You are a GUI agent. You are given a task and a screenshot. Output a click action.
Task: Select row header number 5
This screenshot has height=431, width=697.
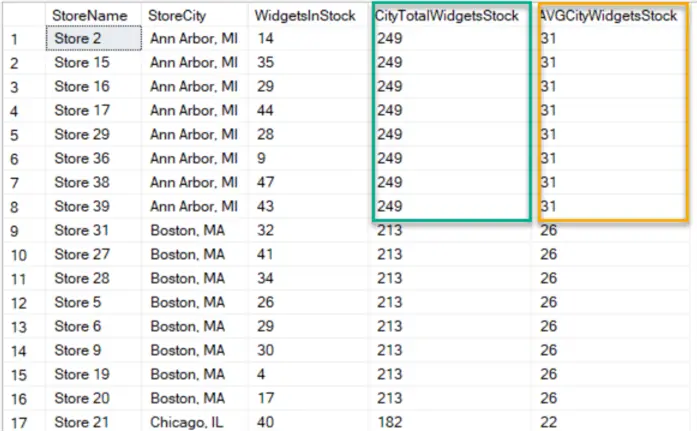point(24,135)
